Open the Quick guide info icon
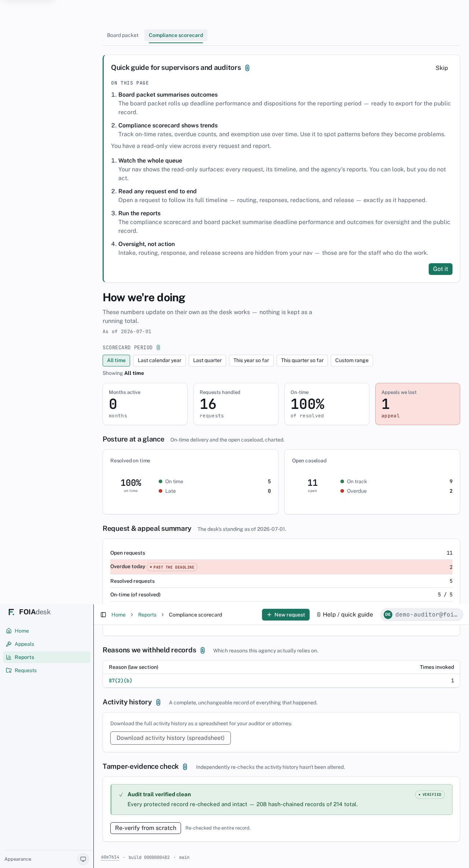 pos(247,68)
